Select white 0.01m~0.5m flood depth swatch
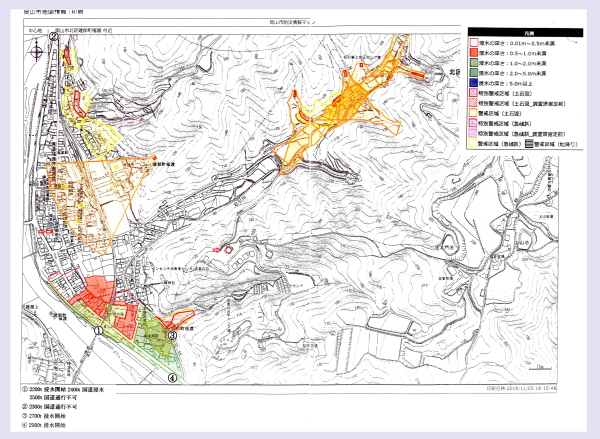The width and height of the screenshot is (600, 439). [x=473, y=43]
